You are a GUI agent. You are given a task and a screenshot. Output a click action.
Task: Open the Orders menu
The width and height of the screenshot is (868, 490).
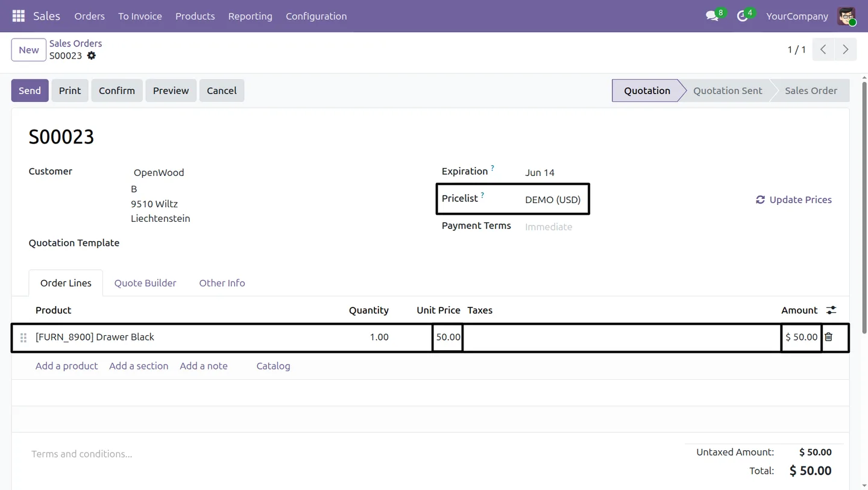89,16
